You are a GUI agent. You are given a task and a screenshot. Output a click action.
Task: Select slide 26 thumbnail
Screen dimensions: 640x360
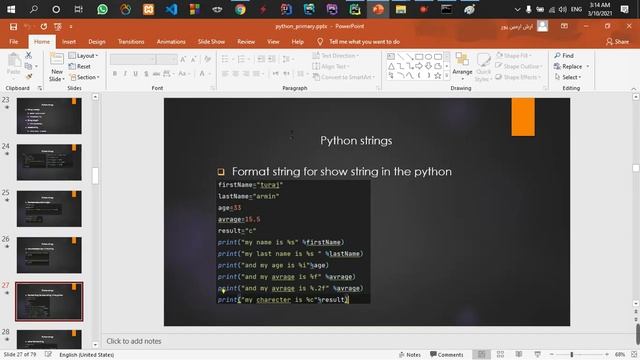pos(49,255)
